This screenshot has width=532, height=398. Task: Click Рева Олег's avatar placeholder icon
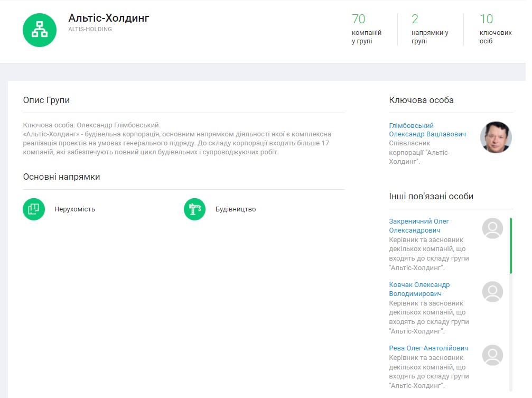click(492, 355)
